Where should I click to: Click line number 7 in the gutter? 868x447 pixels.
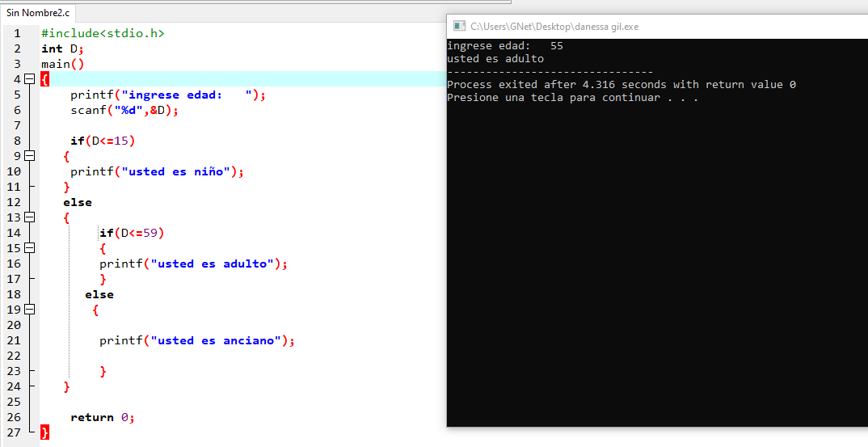tap(17, 125)
